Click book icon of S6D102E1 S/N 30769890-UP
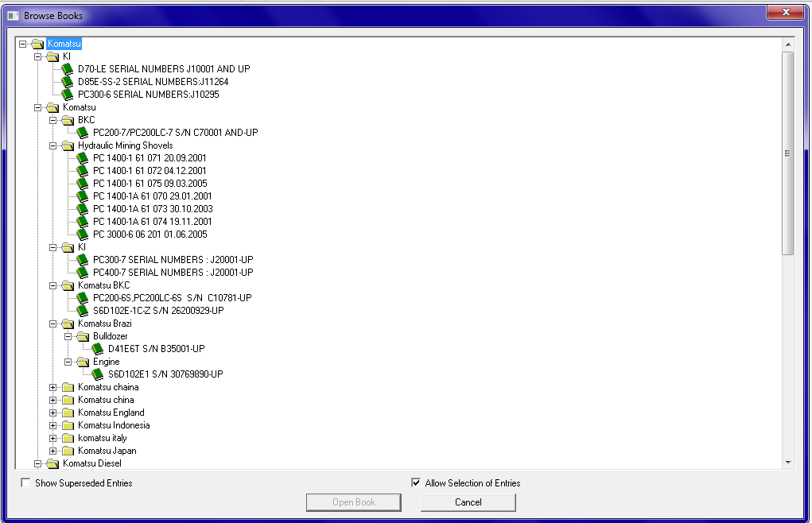Screen dimensions: 812x523 pyautogui.click(x=97, y=374)
